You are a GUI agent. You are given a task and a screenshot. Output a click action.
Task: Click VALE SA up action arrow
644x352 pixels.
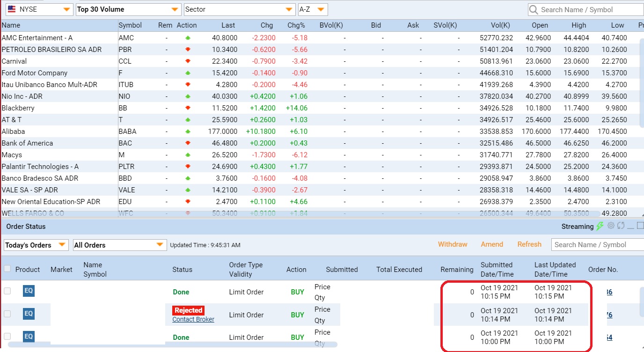pos(188,190)
